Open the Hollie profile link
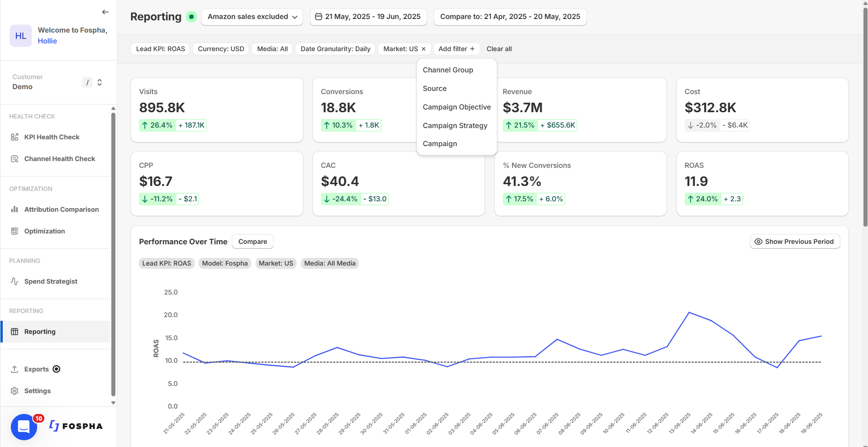868x447 pixels. pyautogui.click(x=48, y=41)
